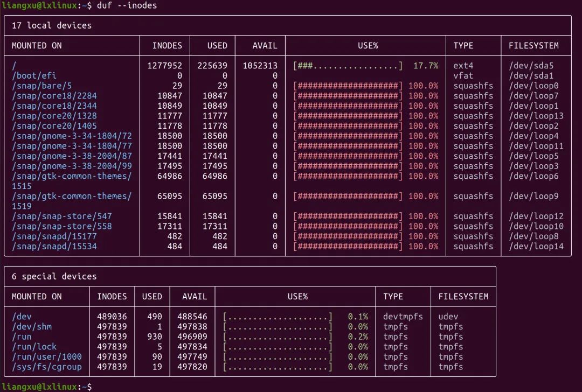Click the bottom liangxu@lxlinux shell prompt

[x=47, y=387]
